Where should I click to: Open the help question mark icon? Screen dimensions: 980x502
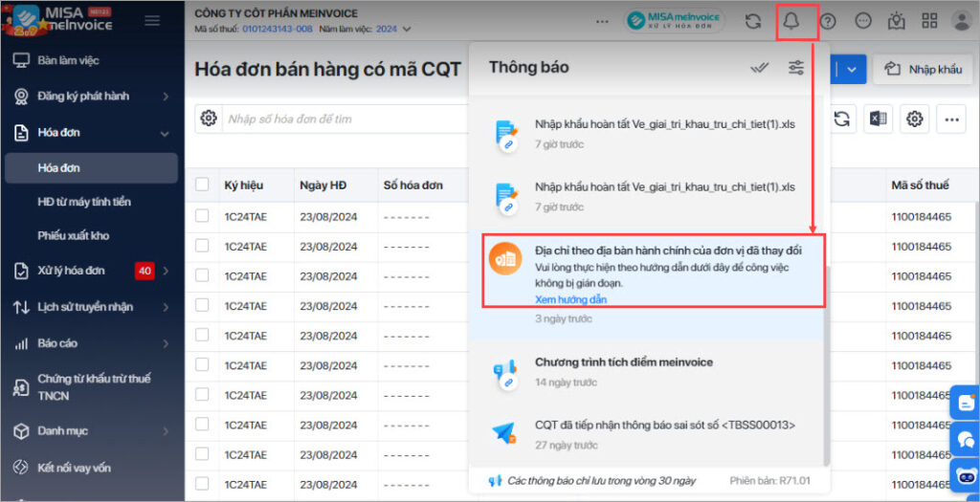point(828,21)
